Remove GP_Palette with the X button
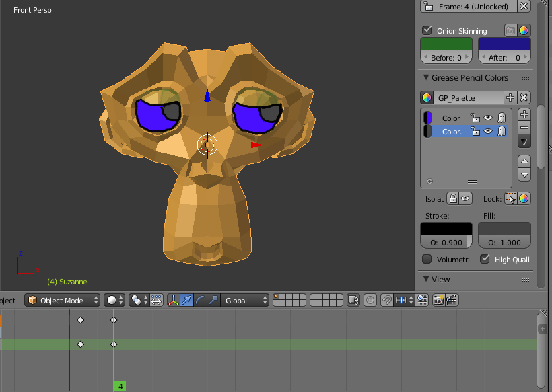The width and height of the screenshot is (552, 392). point(524,97)
